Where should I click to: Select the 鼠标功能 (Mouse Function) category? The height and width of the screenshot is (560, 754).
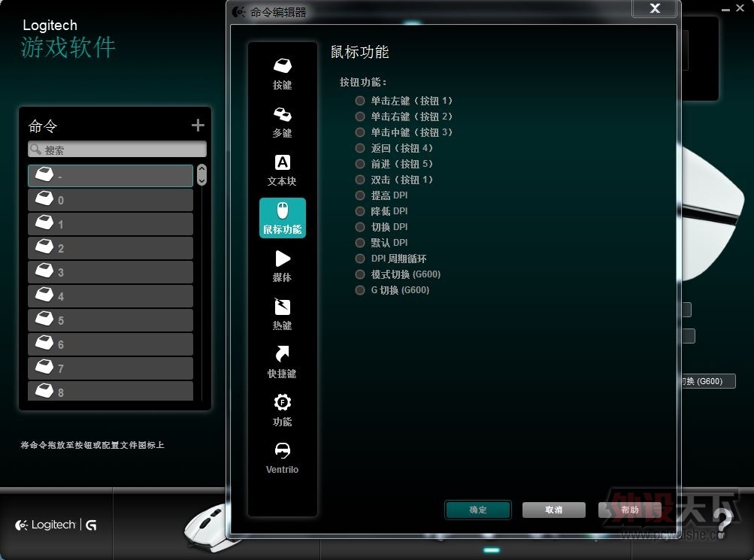coord(282,218)
